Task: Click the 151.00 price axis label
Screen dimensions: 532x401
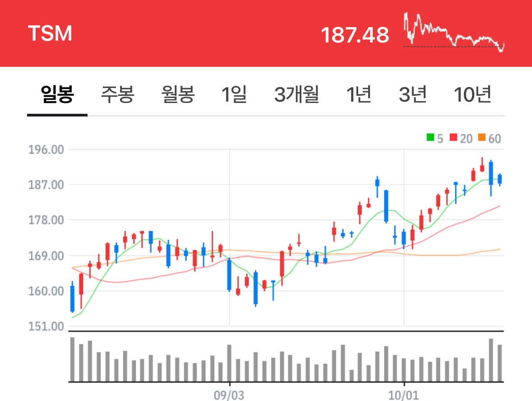Action: pyautogui.click(x=46, y=326)
